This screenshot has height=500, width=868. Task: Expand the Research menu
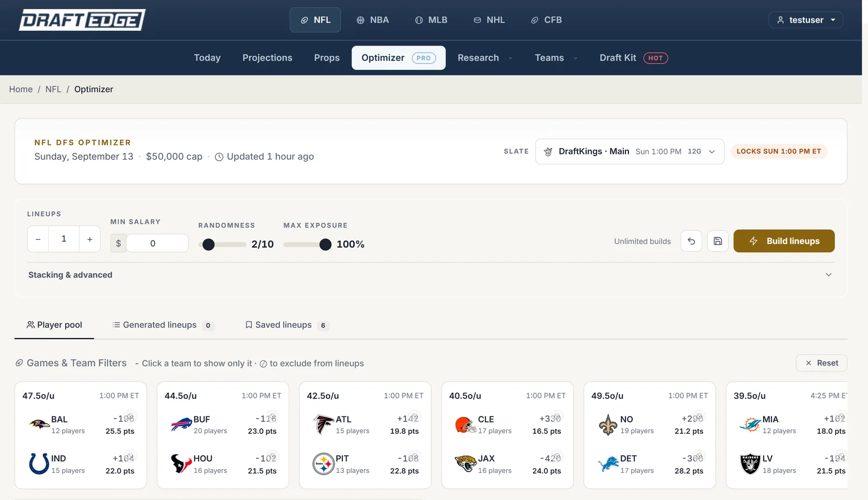tap(485, 57)
